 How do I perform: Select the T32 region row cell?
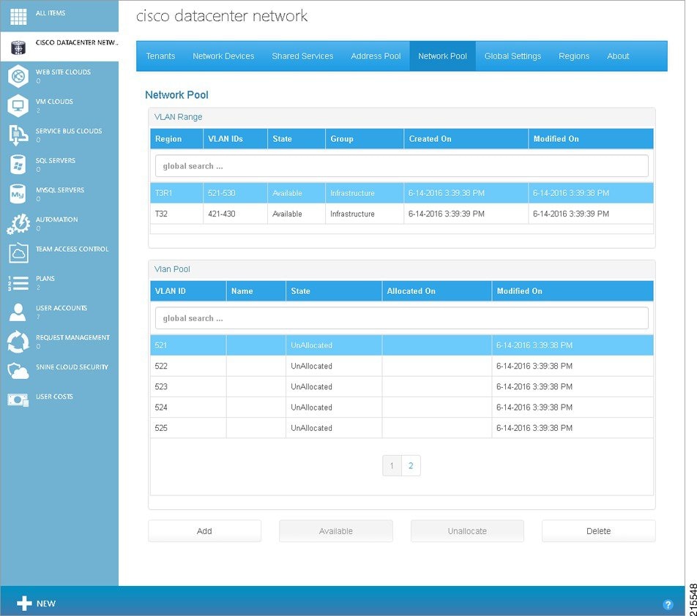point(177,214)
